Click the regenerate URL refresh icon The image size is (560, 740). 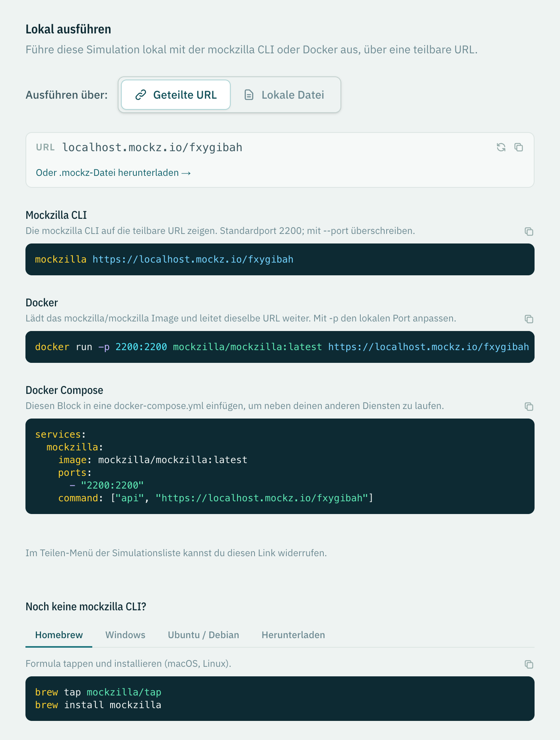click(x=501, y=147)
